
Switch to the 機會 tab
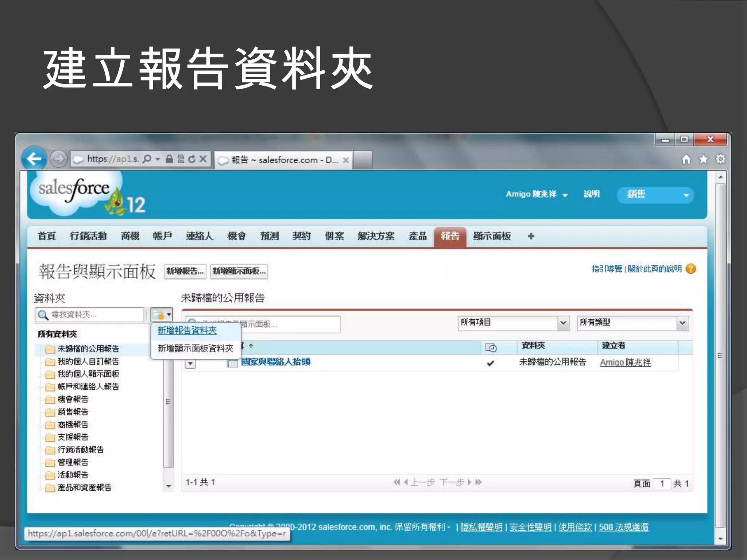point(237,236)
